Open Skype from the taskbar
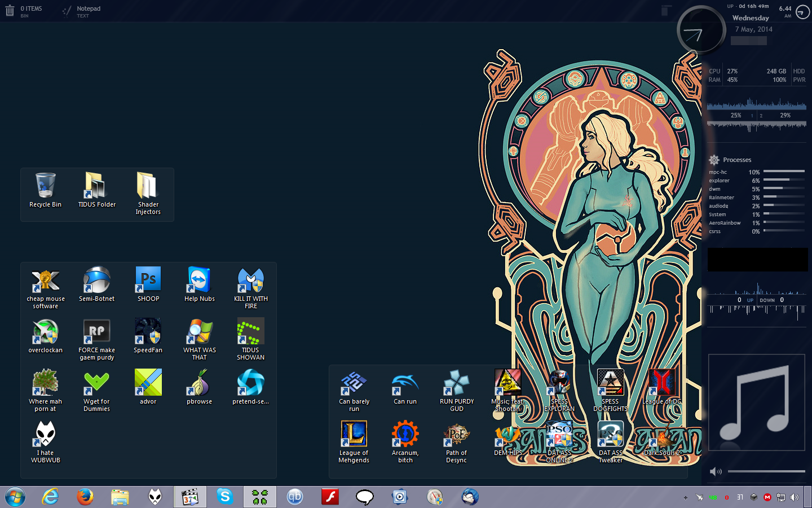This screenshot has height=508, width=812. [x=225, y=497]
